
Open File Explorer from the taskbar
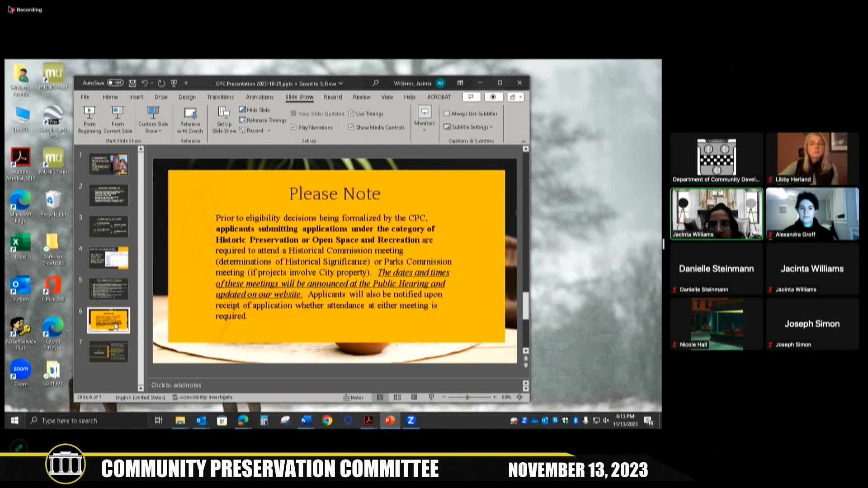click(180, 421)
